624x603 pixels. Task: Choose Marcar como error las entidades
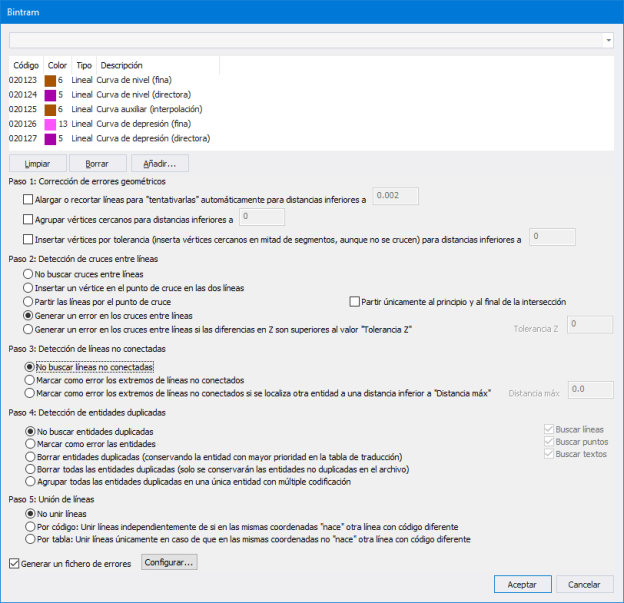click(x=29, y=440)
